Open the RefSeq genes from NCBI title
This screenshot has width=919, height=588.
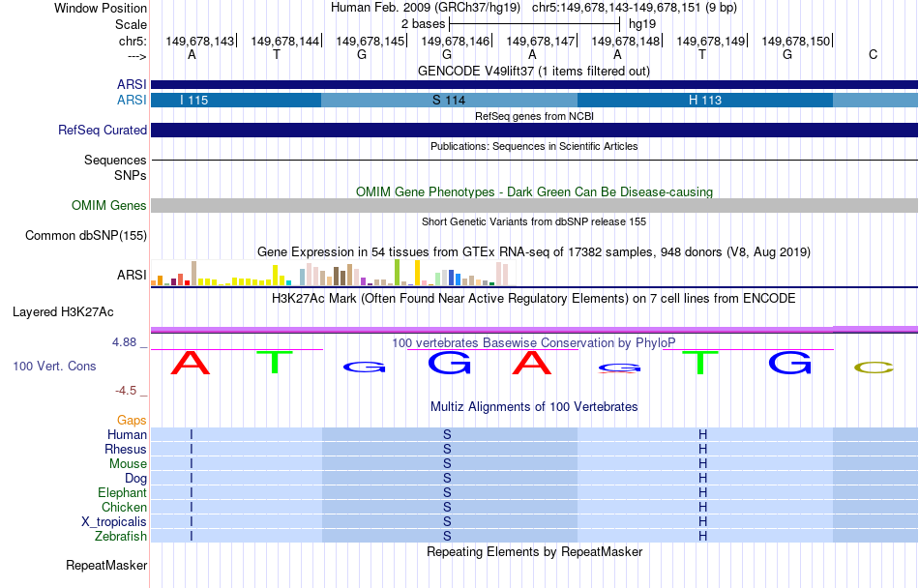[535, 116]
